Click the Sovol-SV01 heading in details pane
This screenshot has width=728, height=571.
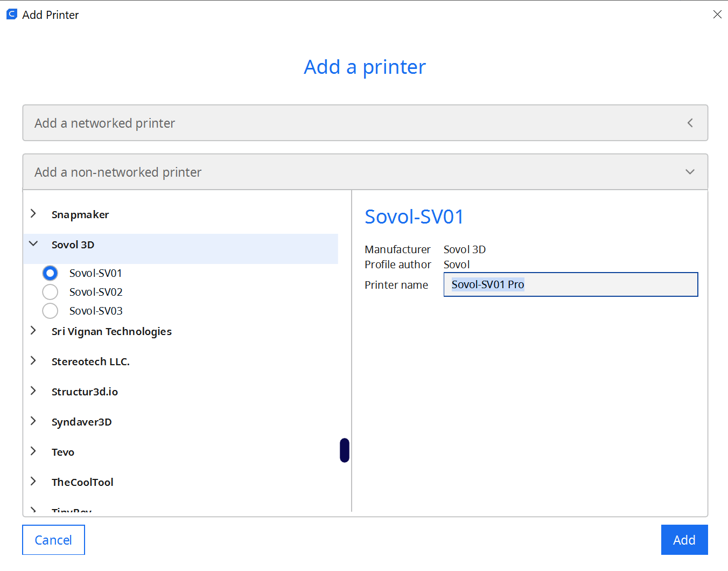coord(414,217)
